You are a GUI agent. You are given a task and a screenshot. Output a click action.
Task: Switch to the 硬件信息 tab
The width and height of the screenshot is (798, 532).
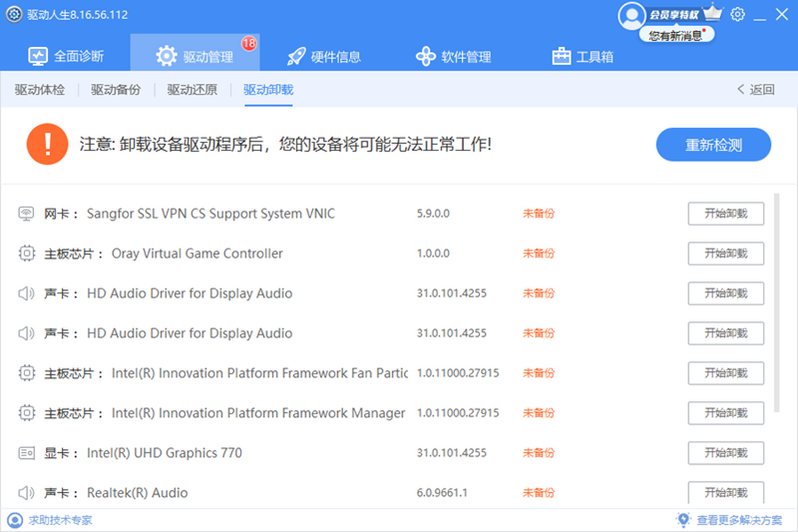[x=324, y=57]
